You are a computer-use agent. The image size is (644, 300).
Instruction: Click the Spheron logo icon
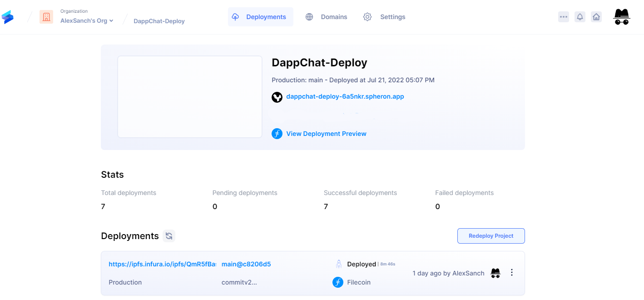click(7, 17)
